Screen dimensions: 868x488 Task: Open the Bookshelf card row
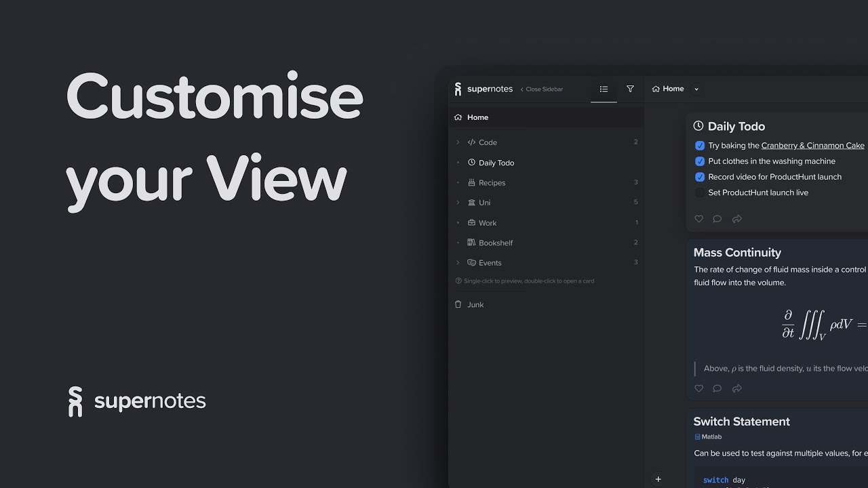point(546,243)
